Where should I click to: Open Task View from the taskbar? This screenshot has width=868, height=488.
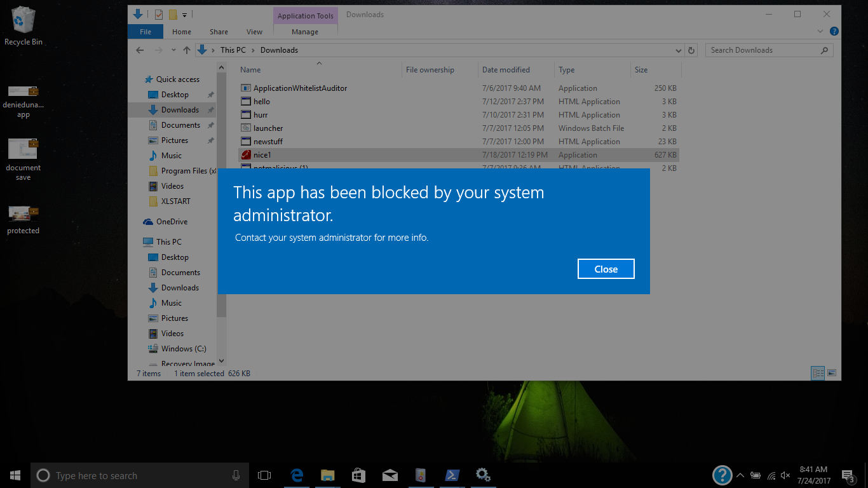tap(264, 475)
